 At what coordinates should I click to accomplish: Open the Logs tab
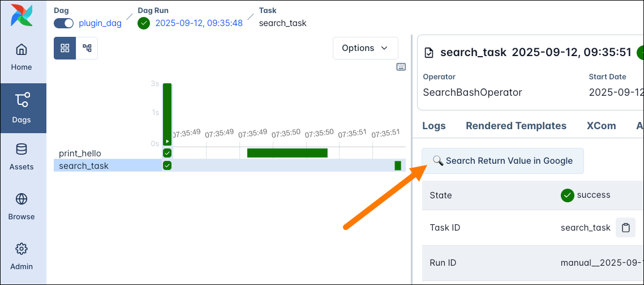pos(434,126)
